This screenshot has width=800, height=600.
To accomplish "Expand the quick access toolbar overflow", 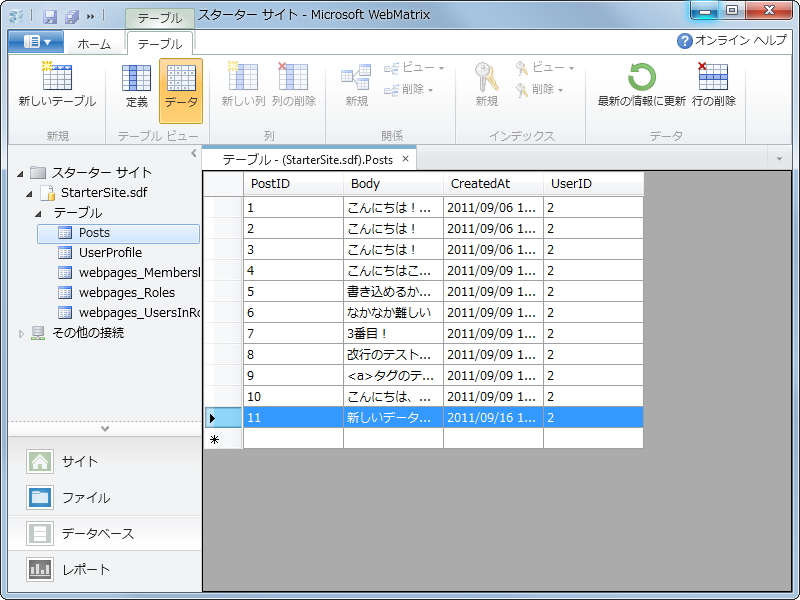I will coord(90,16).
